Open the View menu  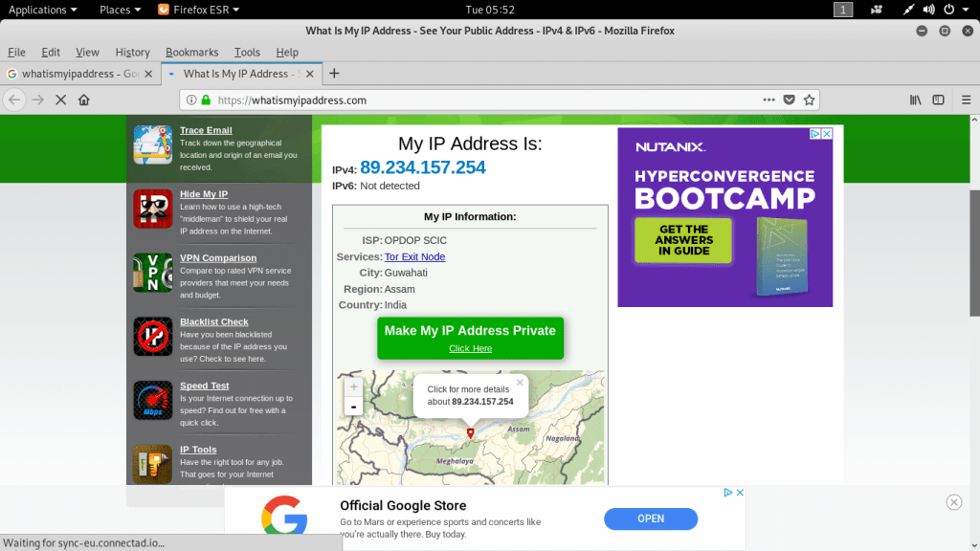click(87, 53)
